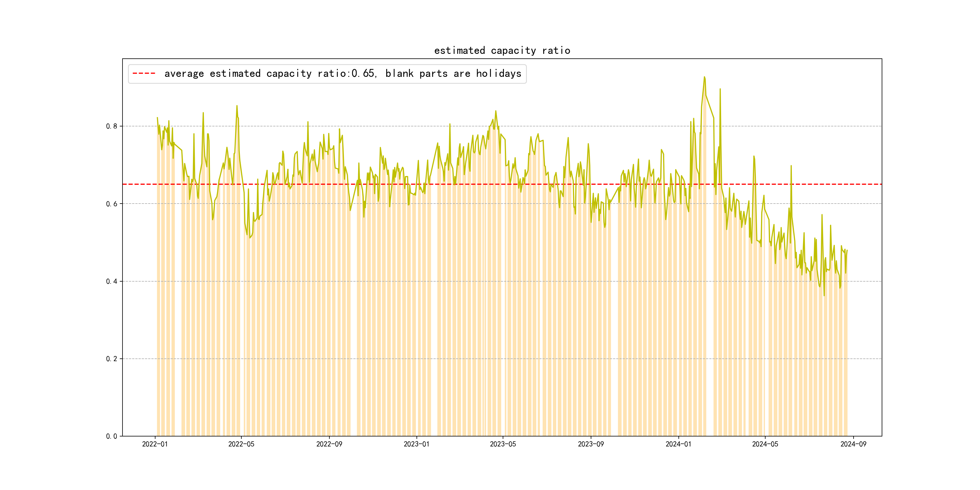The image size is (980, 490).
Task: Click the 2023-09 x-axis label
Action: point(590,444)
